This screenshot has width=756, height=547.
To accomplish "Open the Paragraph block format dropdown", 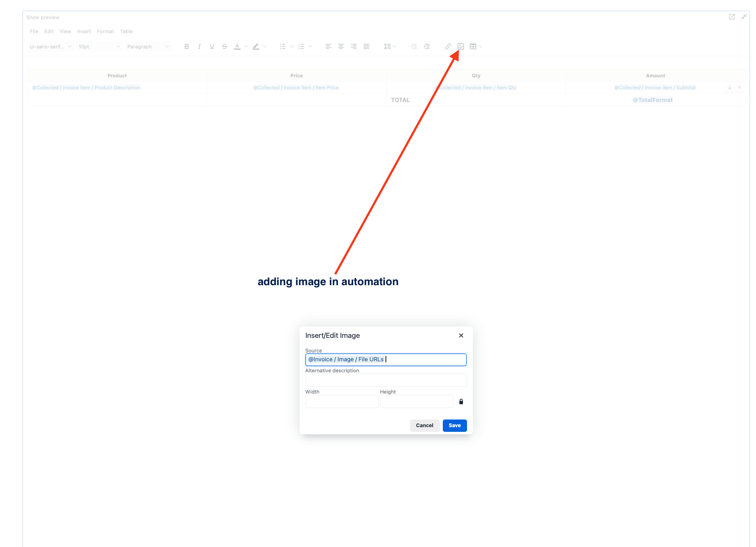I will point(148,47).
